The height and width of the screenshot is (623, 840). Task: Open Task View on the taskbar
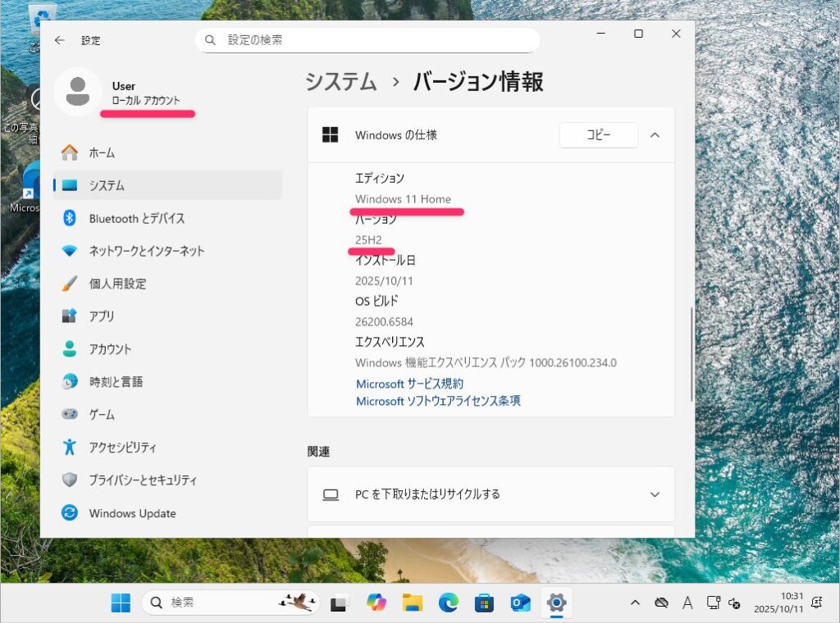(x=340, y=603)
